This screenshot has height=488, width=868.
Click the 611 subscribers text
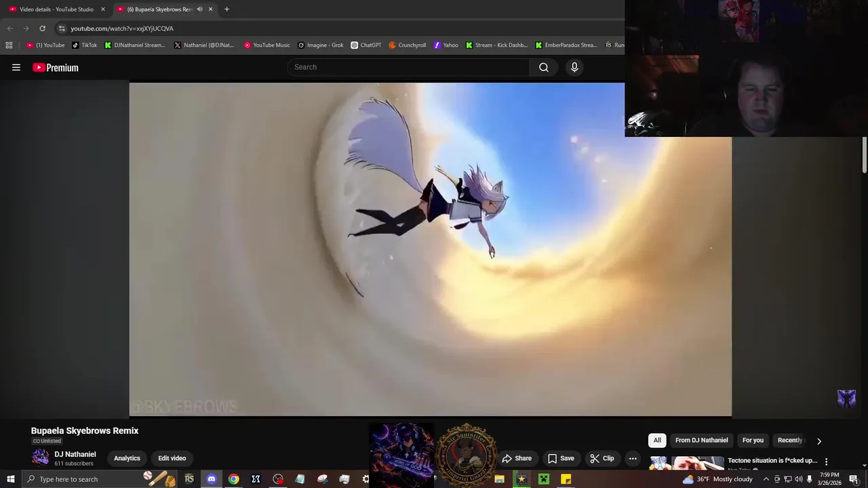[74, 464]
